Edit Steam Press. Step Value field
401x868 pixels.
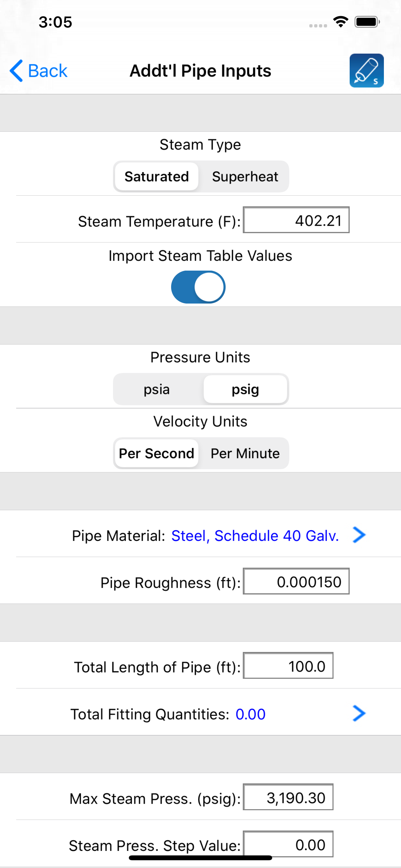pyautogui.click(x=288, y=843)
